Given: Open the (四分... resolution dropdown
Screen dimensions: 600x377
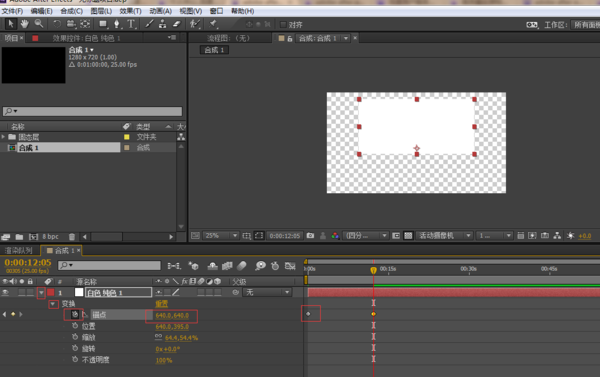Looking at the screenshot, I should point(367,235).
